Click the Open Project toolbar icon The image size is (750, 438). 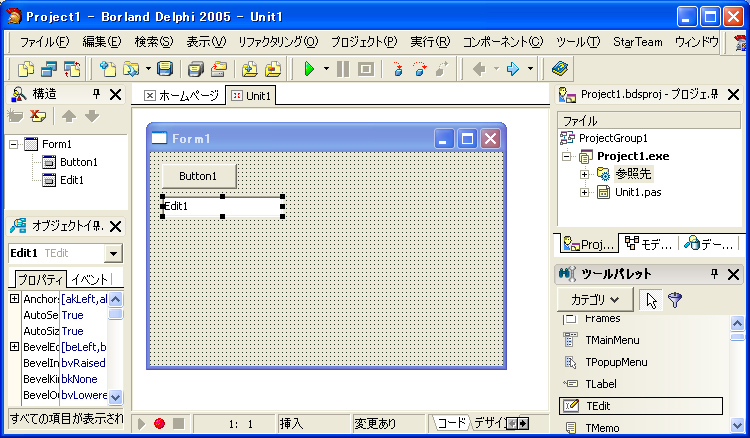click(219, 69)
